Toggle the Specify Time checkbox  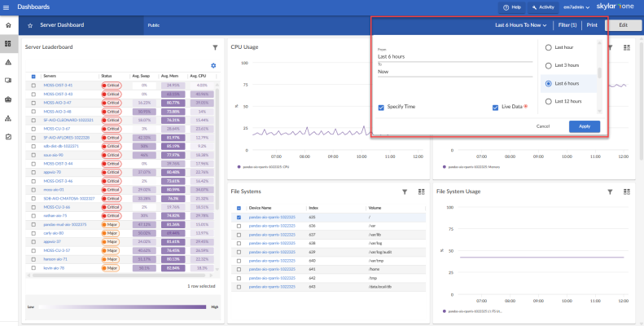click(382, 107)
